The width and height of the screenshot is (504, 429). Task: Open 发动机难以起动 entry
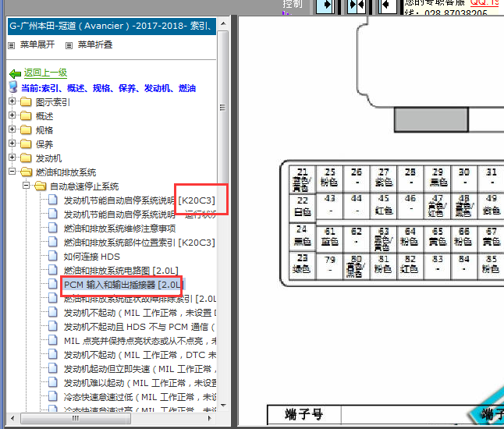[140, 383]
